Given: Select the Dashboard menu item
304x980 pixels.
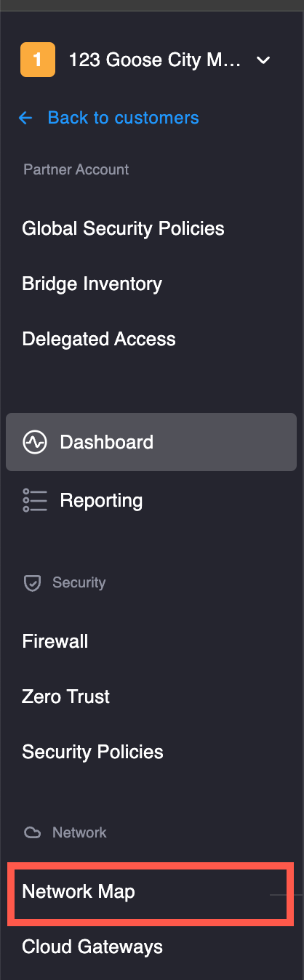Looking at the screenshot, I should coord(151,442).
